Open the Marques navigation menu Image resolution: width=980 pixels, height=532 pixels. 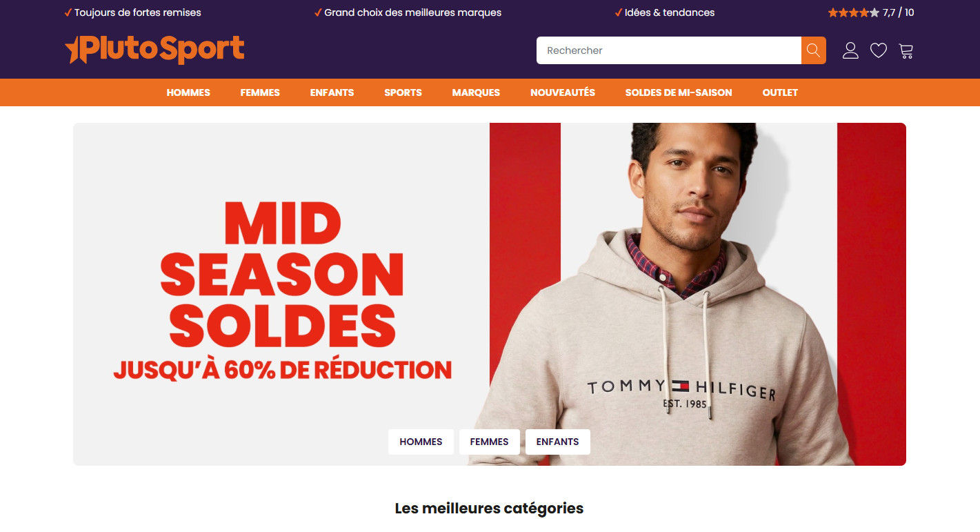(476, 92)
